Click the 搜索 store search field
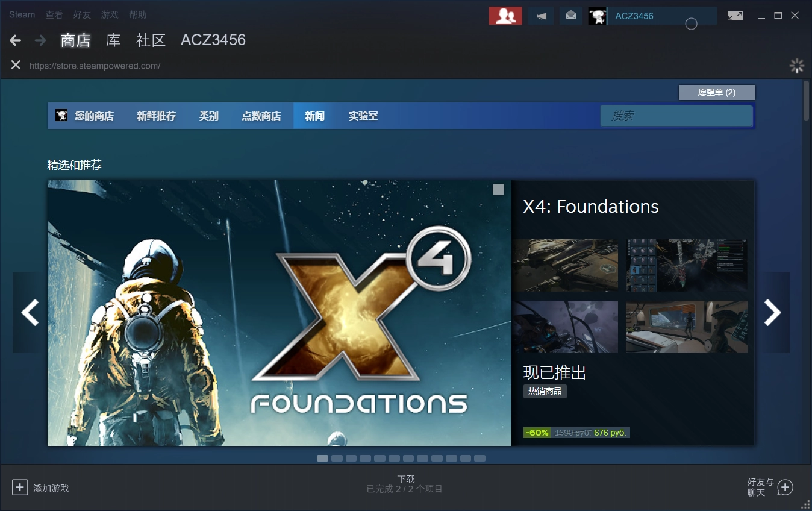This screenshot has height=511, width=812. pos(676,116)
